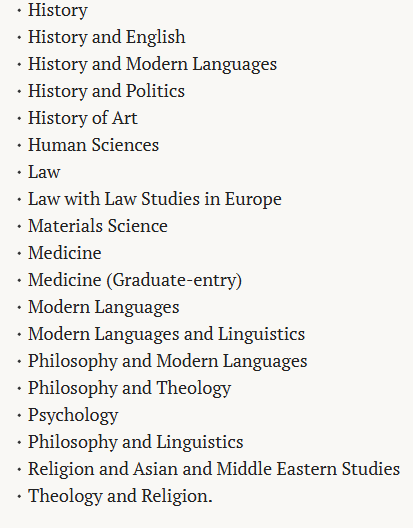The height and width of the screenshot is (528, 413).
Task: Select the plain Medicine item
Action: pyautogui.click(x=65, y=253)
